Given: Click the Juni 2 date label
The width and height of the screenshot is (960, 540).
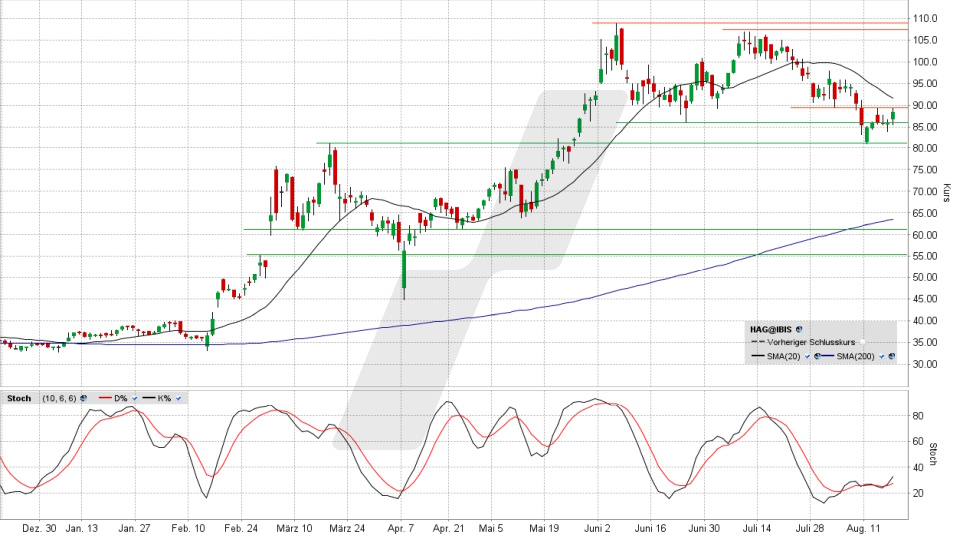Looking at the screenshot, I should [598, 528].
